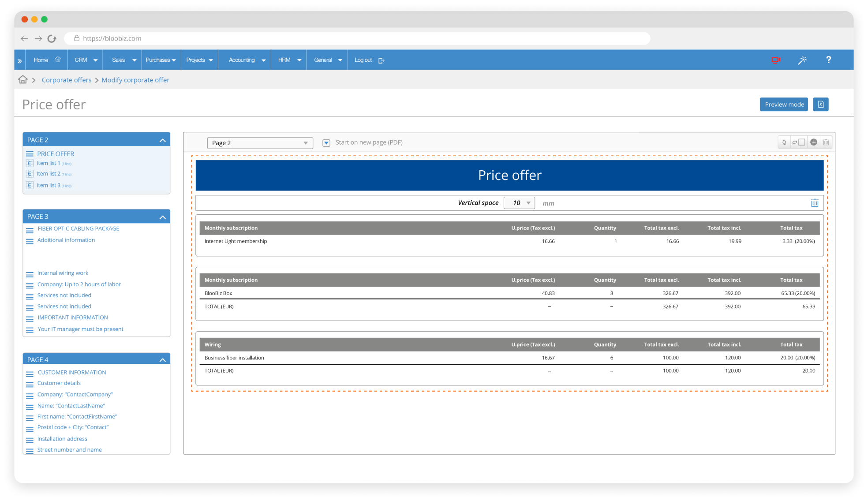Click the Preview mode button
The width and height of the screenshot is (868, 501).
pos(784,105)
